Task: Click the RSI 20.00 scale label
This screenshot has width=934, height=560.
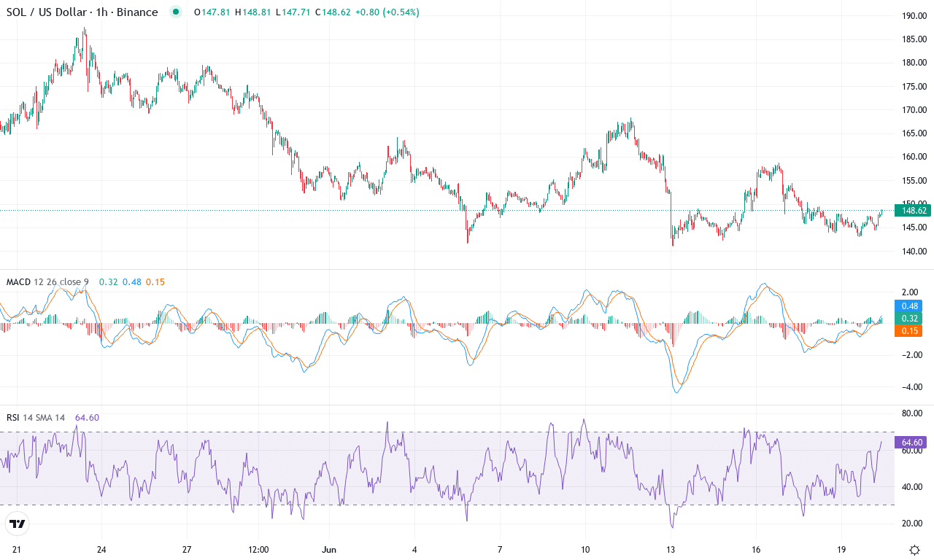Action: 912,524
